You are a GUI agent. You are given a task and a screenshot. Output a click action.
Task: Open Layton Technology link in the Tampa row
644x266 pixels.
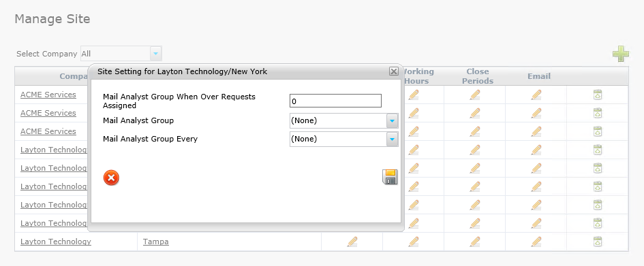56,242
